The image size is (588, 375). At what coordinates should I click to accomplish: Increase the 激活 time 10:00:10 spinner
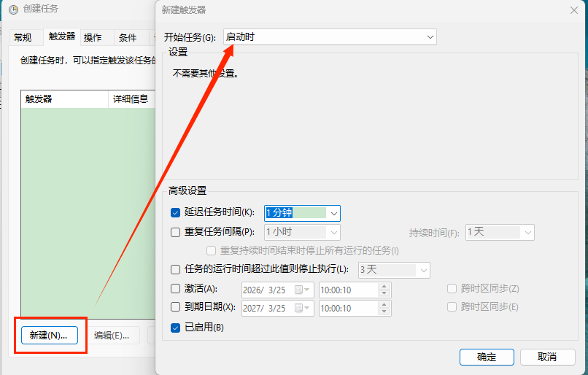[384, 287]
